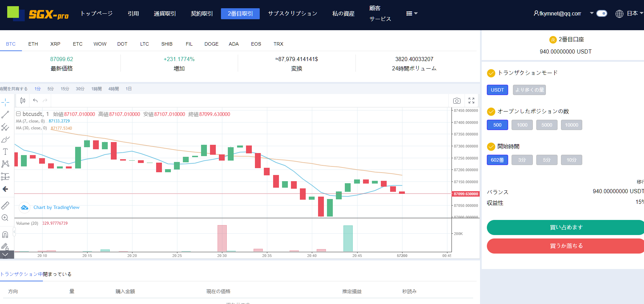Switch to the XRP coin tab
The image size is (644, 304).
click(x=55, y=44)
